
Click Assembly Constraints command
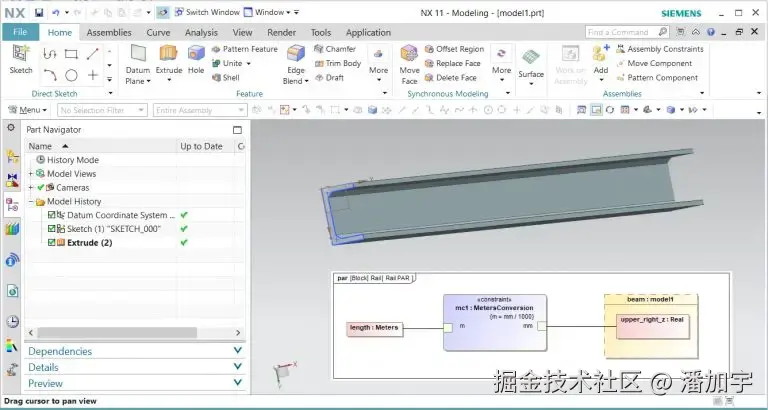659,49
